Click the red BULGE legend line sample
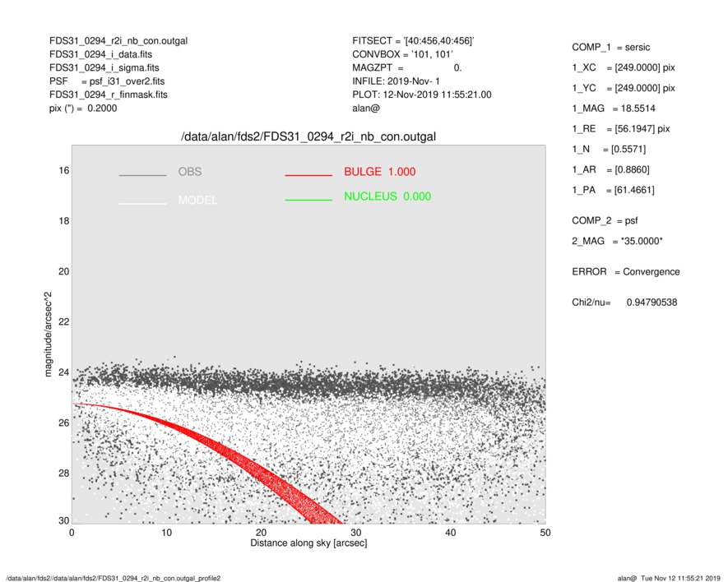This screenshot has width=728, height=582. 308,175
